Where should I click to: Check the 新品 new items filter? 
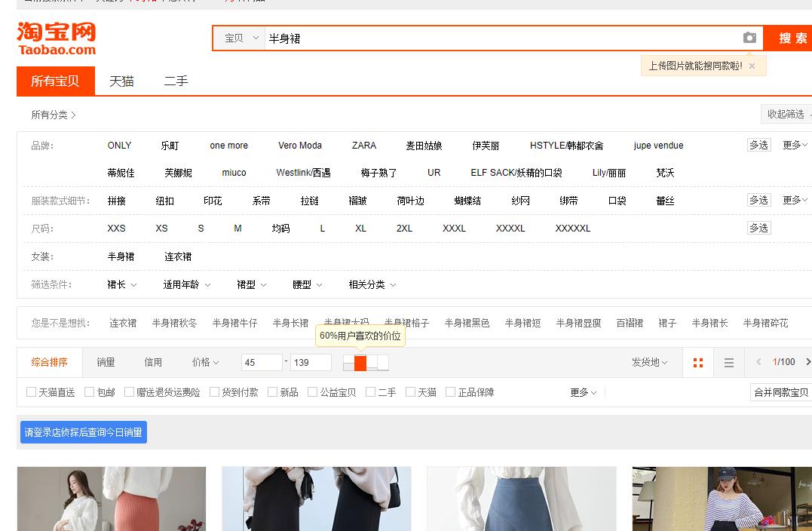(x=271, y=391)
